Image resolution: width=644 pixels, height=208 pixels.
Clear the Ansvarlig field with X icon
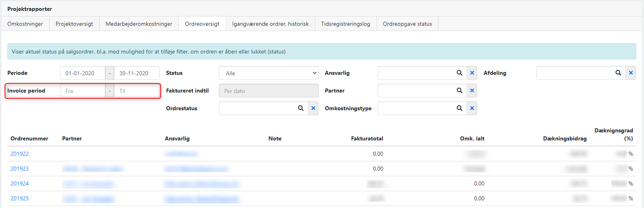coord(472,73)
